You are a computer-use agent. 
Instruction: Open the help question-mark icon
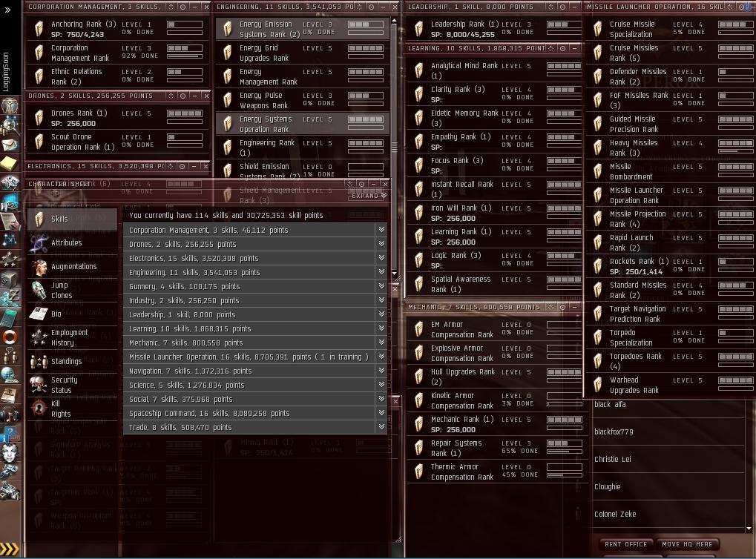pos(10,434)
